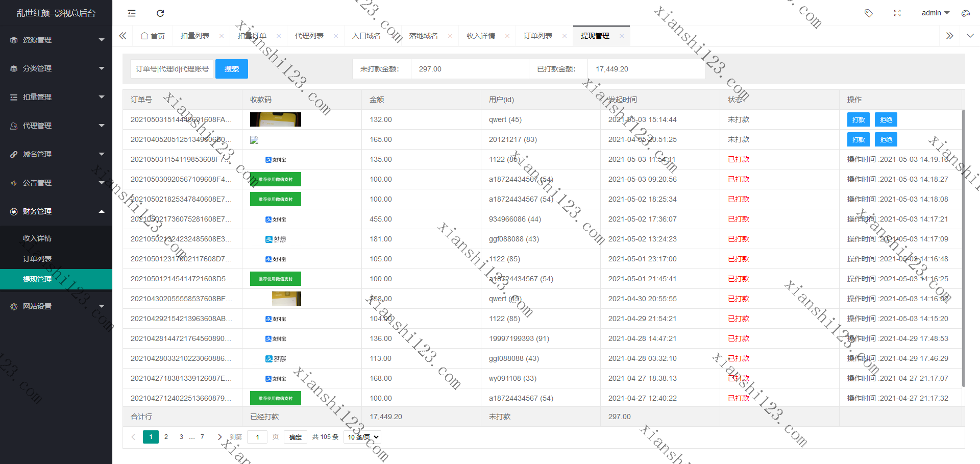The width and height of the screenshot is (980, 464).
Task: Go to page 3
Action: click(181, 437)
